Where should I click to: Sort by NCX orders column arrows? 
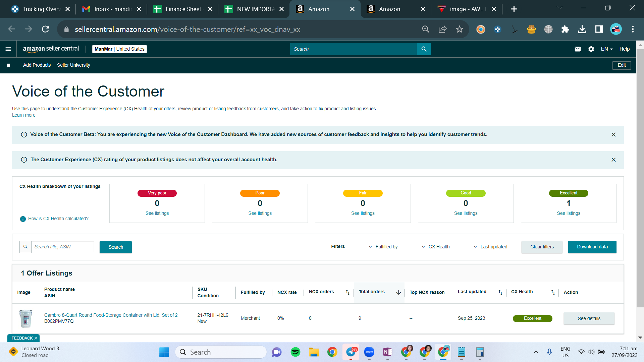point(348,292)
